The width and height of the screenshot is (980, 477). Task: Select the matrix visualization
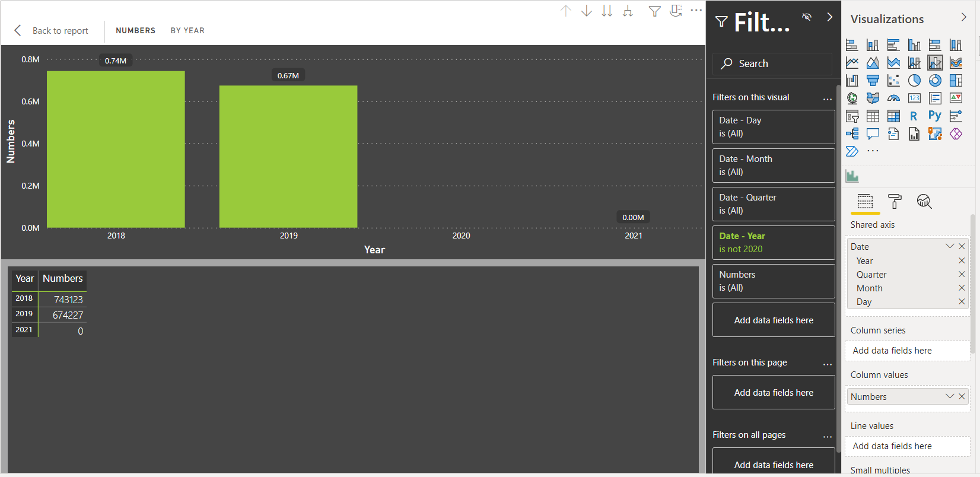(893, 116)
